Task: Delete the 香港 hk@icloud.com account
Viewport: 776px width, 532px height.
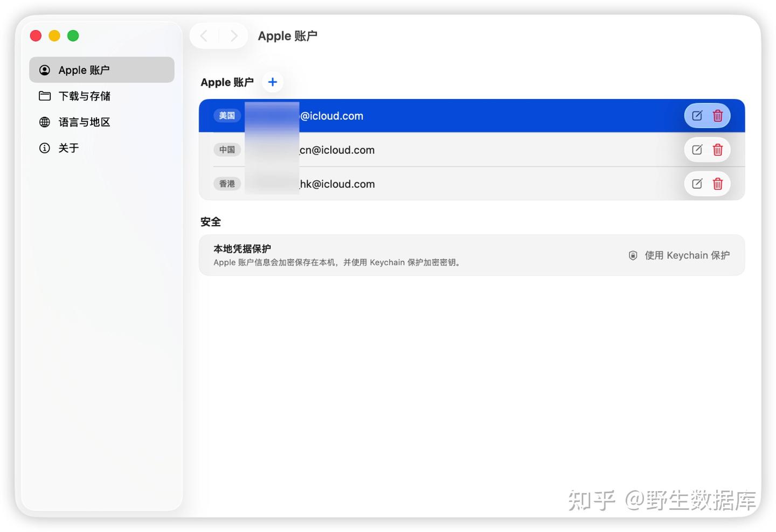Action: point(718,184)
